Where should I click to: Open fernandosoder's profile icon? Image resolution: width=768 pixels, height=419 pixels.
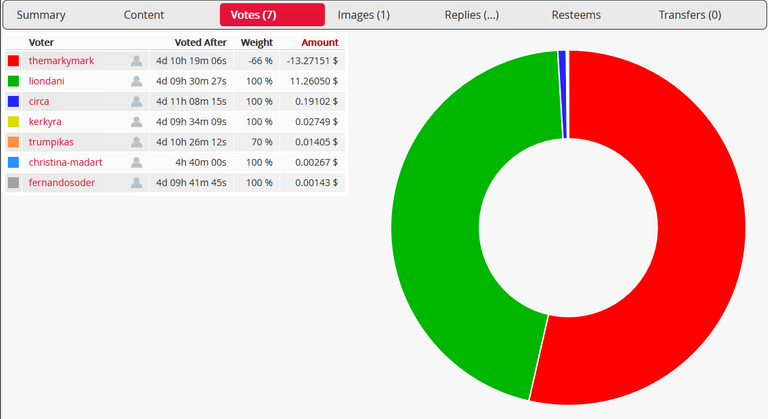pos(137,183)
